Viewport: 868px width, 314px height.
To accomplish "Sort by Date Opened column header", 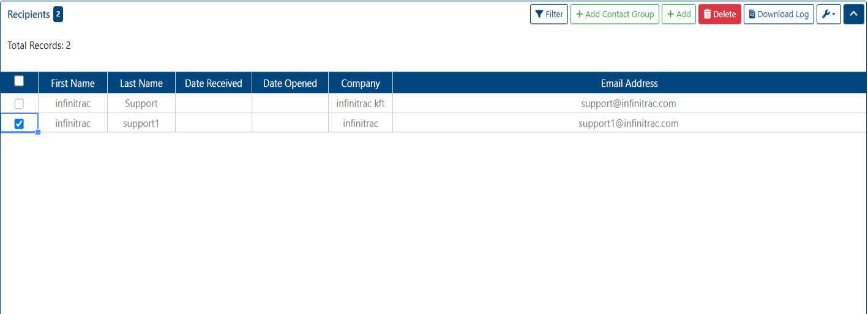I will pos(290,83).
